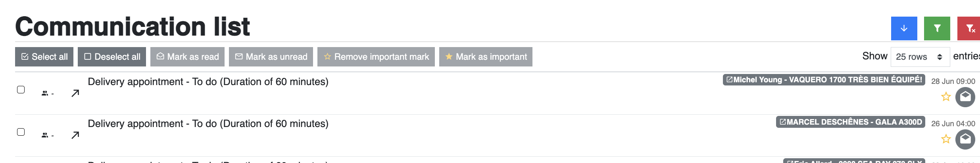The image size is (980, 163).
Task: Star the Michel Young communication row
Action: [x=946, y=97]
